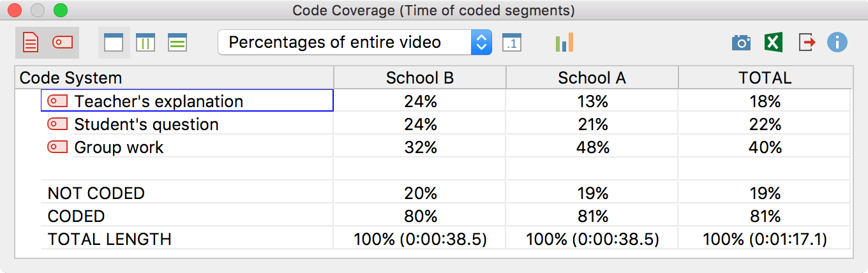Click the School A column header
Screen dimensions: 868x273
592,78
